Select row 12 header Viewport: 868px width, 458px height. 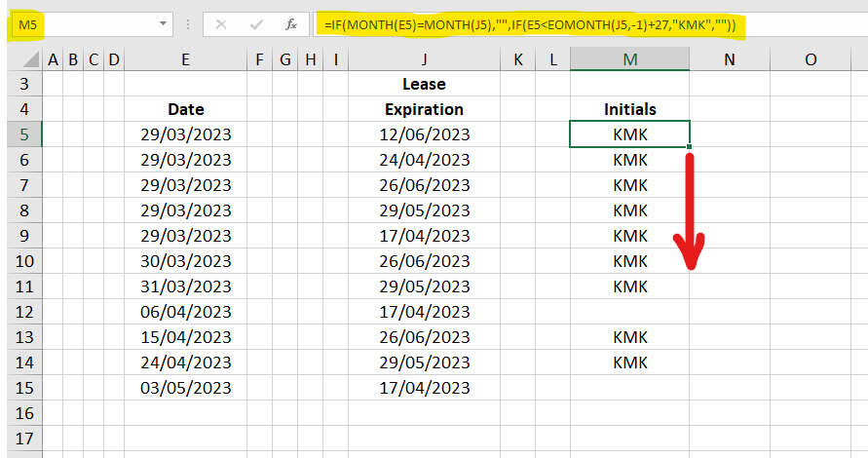click(x=24, y=312)
